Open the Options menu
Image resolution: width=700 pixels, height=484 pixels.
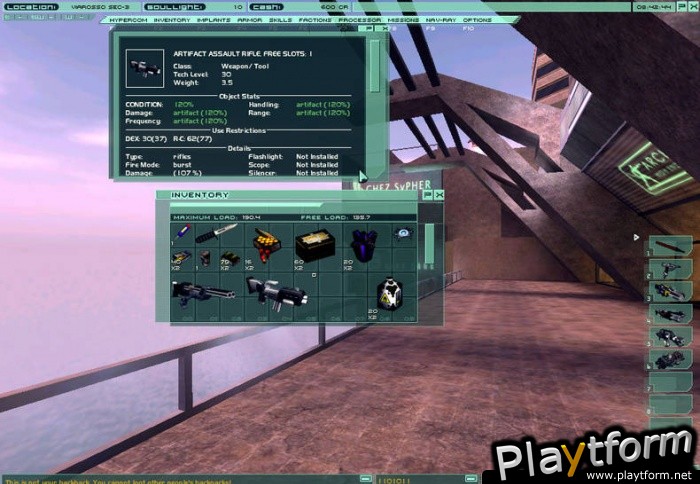click(477, 20)
